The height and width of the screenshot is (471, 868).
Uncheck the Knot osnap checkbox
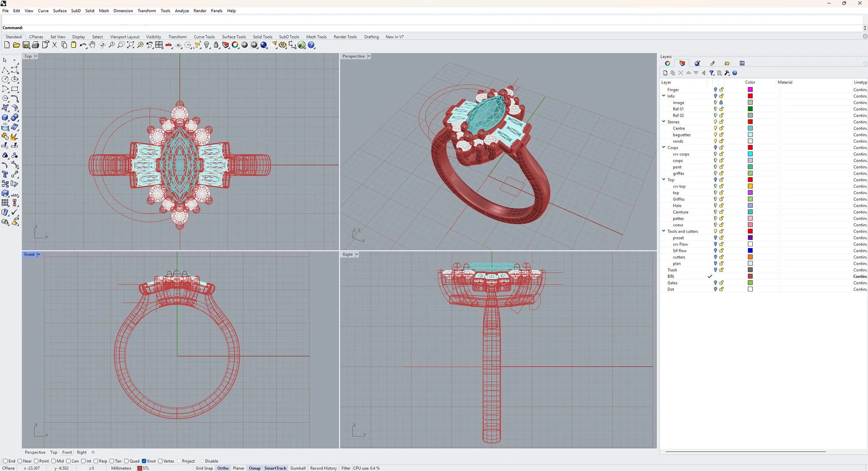tap(144, 461)
